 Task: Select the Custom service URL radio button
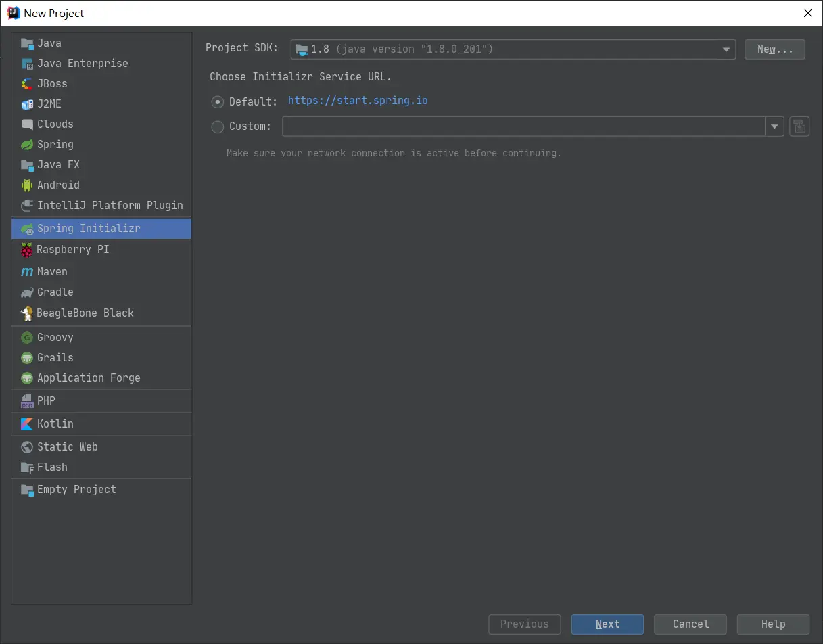(x=217, y=127)
